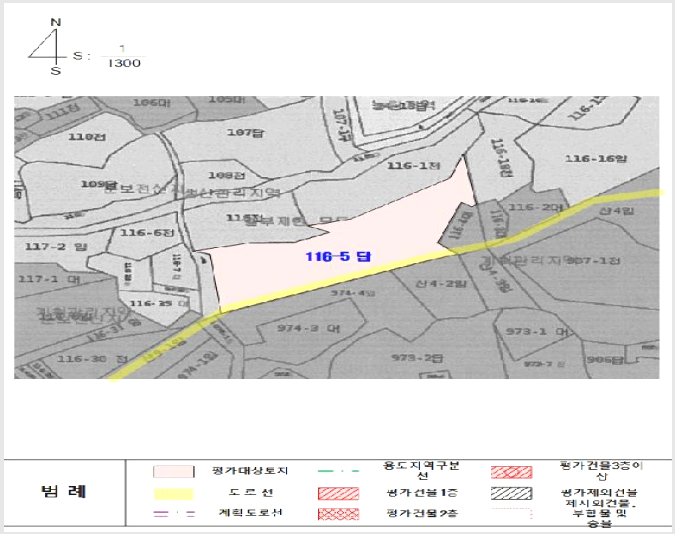Click the red hatched 평가건물3층이상 legend box
Screen dimensions: 675x534
(511, 472)
